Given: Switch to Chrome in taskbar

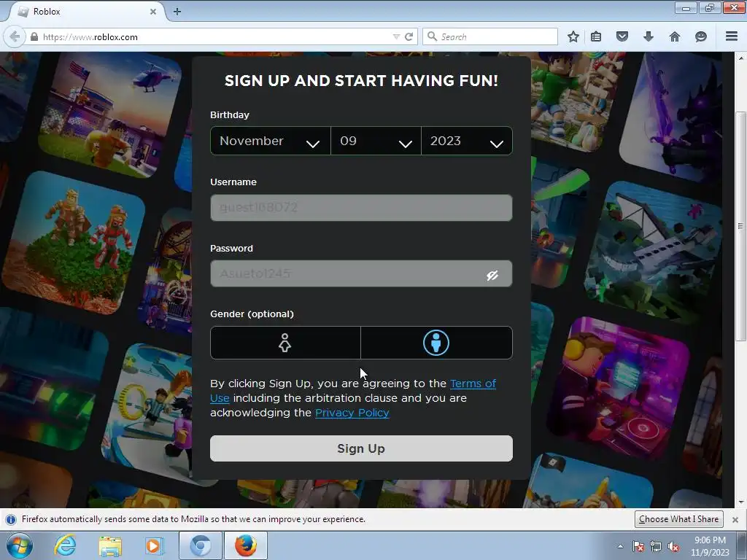Looking at the screenshot, I should pos(200,545).
